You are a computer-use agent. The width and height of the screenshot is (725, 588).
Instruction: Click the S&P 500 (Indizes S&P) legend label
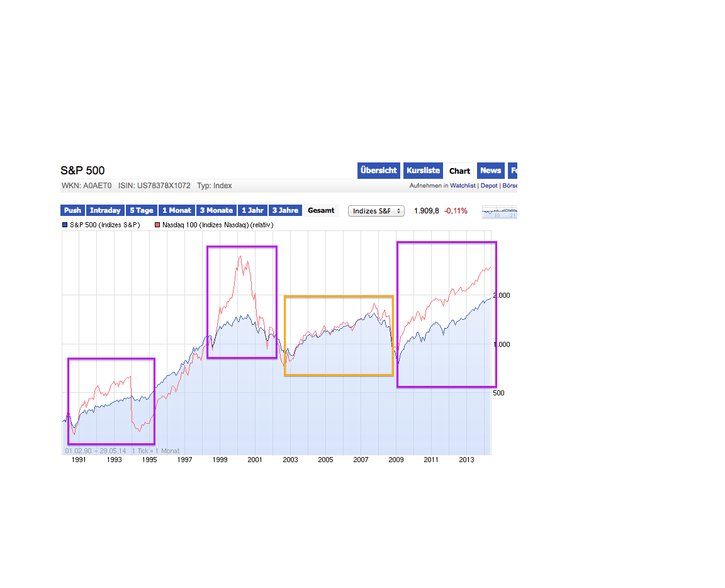105,225
